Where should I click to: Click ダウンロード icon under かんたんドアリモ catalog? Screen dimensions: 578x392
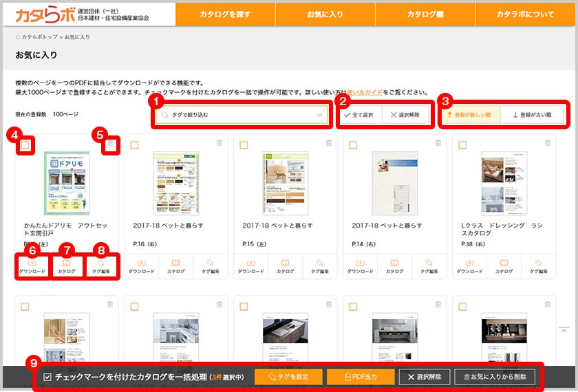click(32, 266)
